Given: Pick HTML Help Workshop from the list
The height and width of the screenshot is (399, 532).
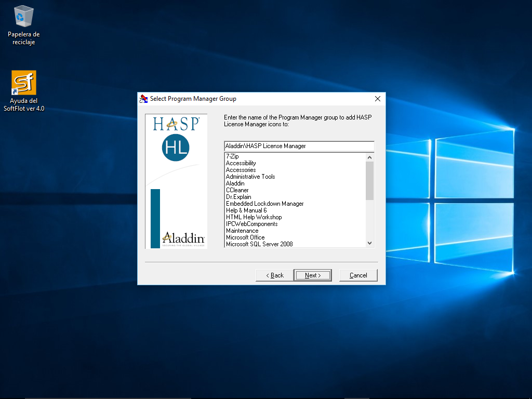Looking at the screenshot, I should [x=254, y=217].
